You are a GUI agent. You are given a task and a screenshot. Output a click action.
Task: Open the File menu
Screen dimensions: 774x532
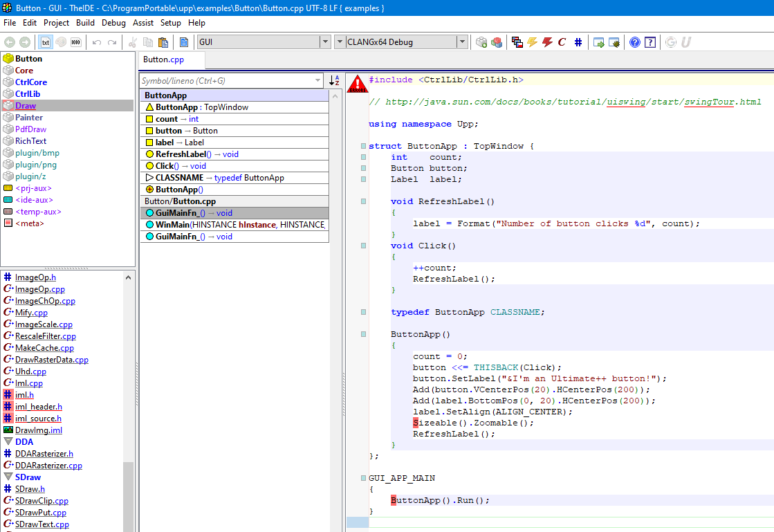point(10,23)
